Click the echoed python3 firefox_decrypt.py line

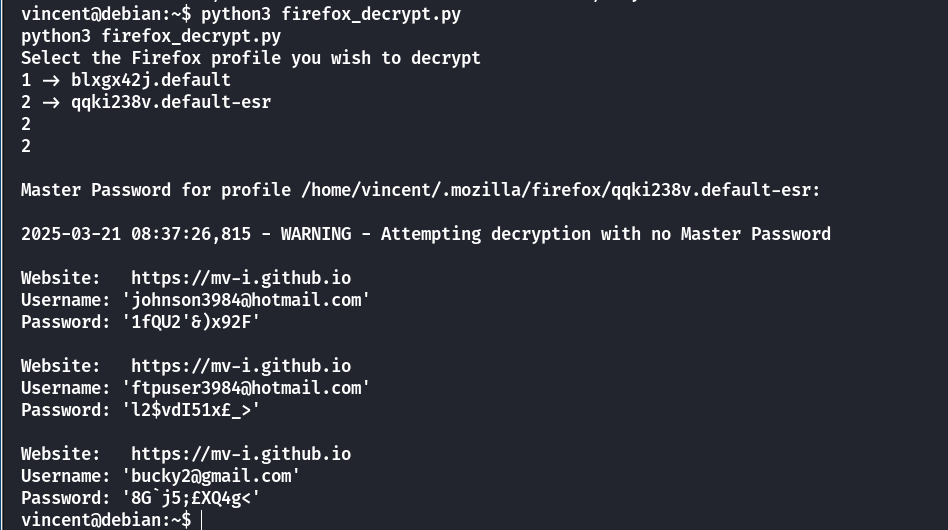click(151, 36)
